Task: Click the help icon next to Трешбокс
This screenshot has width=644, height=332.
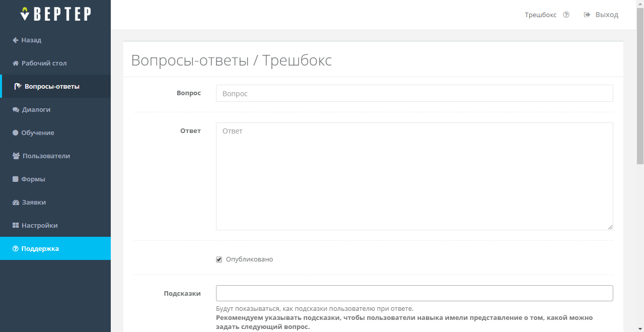Action: pos(566,15)
